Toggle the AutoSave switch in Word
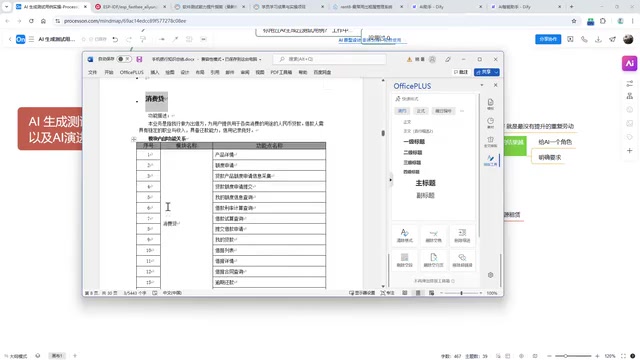The image size is (640, 360). (124, 59)
